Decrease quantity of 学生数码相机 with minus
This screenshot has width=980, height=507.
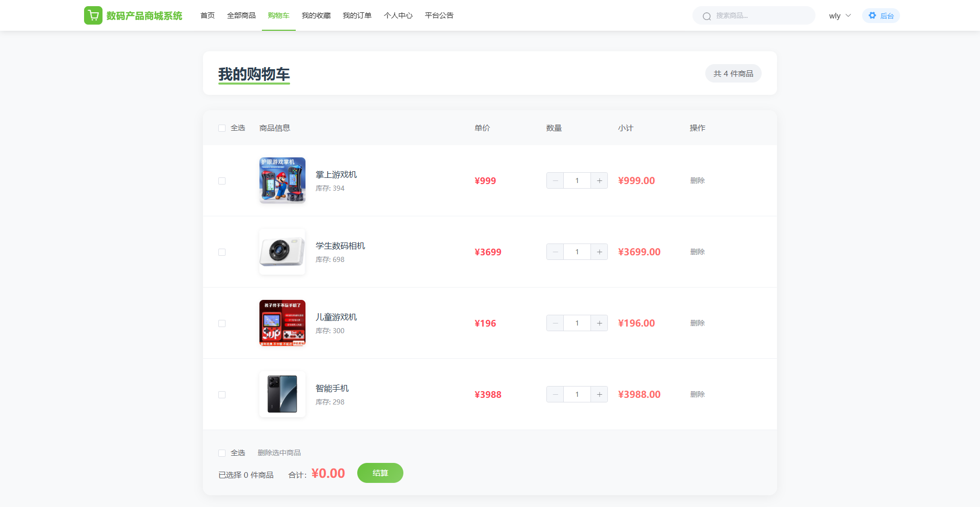click(x=555, y=252)
